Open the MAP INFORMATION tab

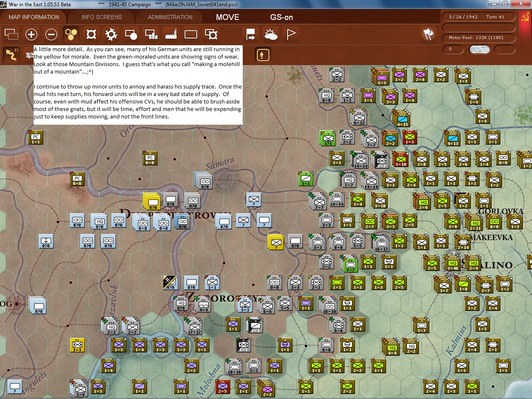34,17
